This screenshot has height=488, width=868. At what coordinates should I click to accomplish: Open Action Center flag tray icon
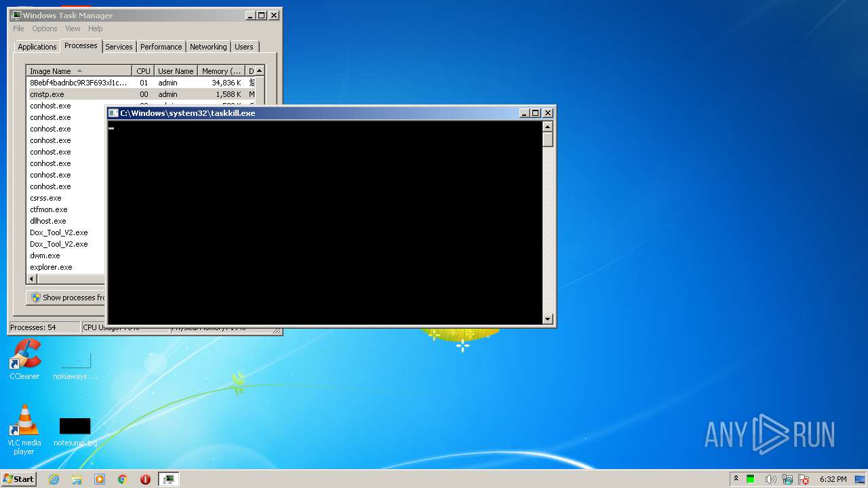point(804,479)
